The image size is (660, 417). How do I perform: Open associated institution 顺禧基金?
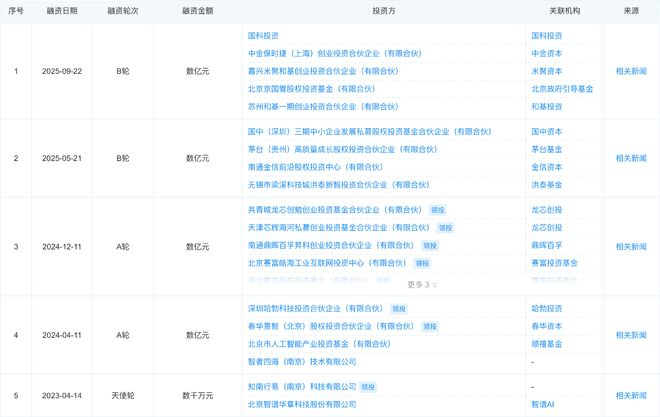point(546,344)
